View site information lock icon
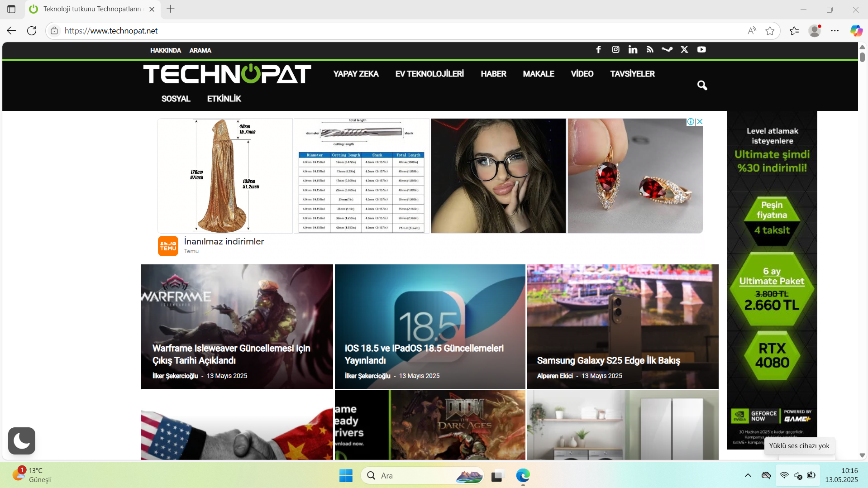 54,31
